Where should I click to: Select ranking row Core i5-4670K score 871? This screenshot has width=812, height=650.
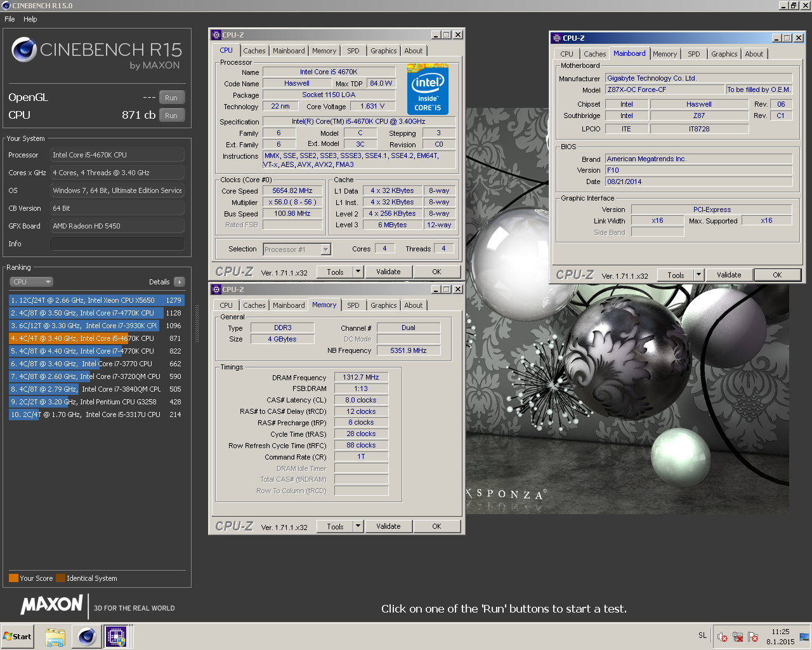[x=96, y=338]
